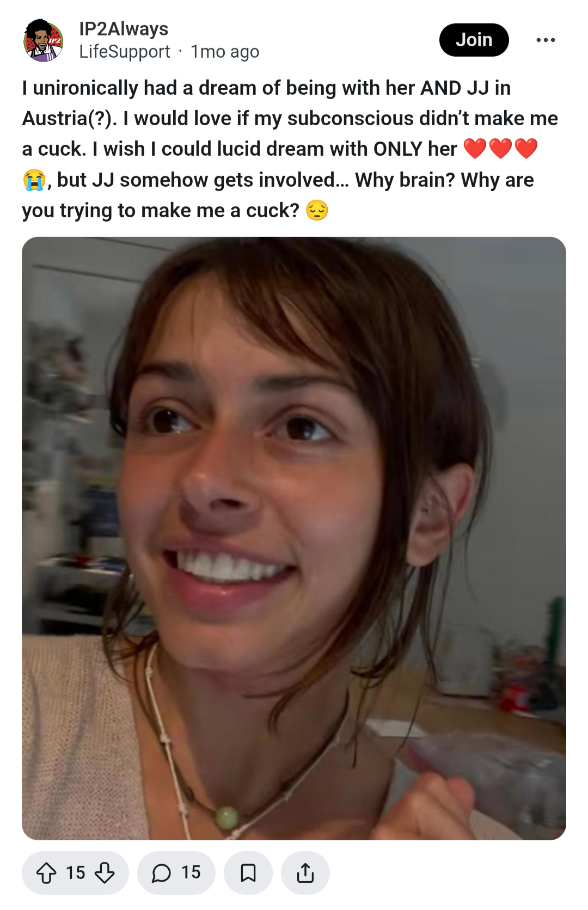Share the post using the share icon
The height and width of the screenshot is (910, 588).
[305, 873]
